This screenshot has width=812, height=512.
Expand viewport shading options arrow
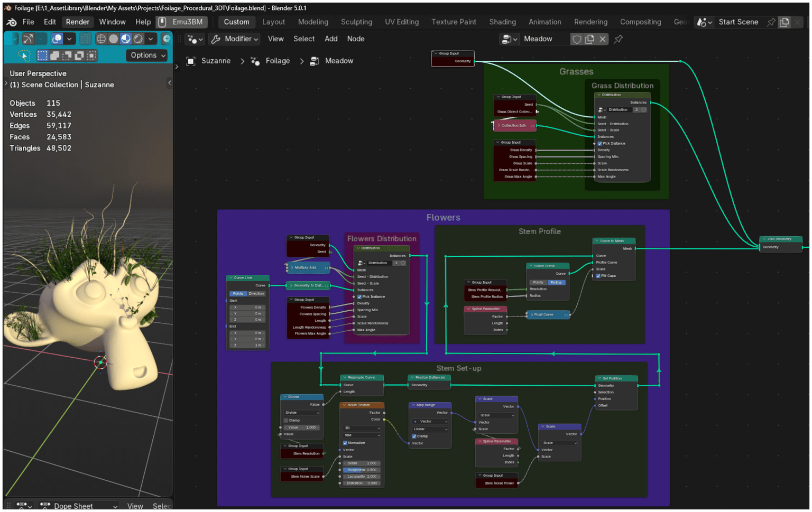tap(151, 39)
